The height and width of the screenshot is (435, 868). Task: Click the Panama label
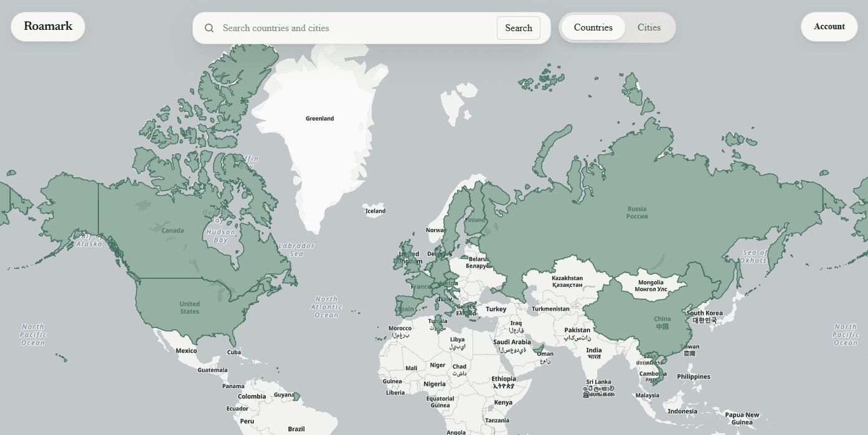coord(234,386)
